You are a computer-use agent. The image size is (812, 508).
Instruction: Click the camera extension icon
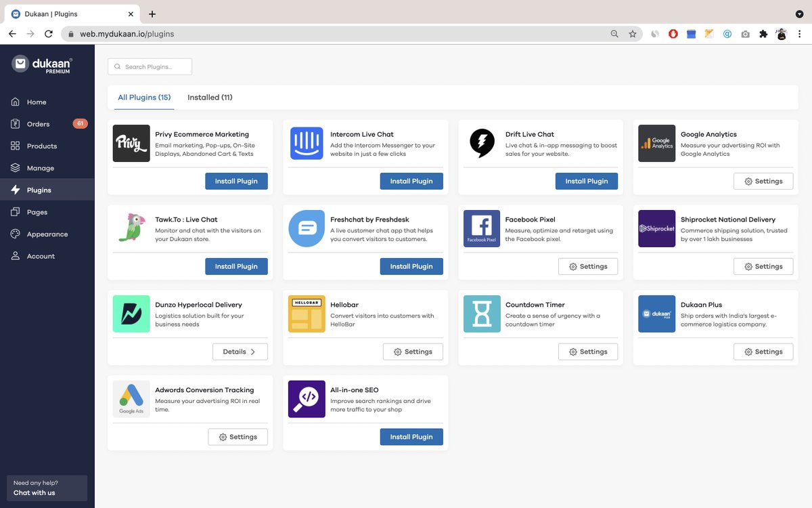pyautogui.click(x=745, y=34)
